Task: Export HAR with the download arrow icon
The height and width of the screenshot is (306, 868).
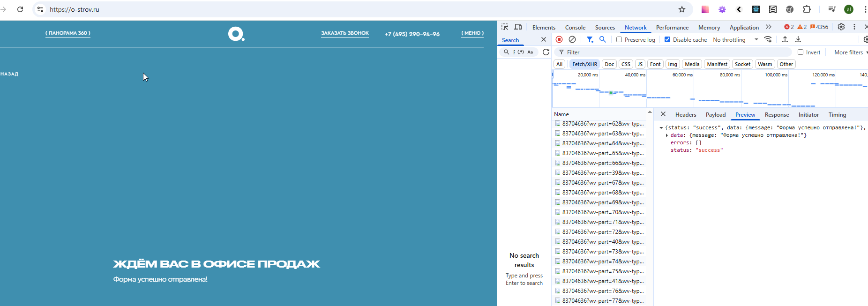Action: pyautogui.click(x=798, y=39)
